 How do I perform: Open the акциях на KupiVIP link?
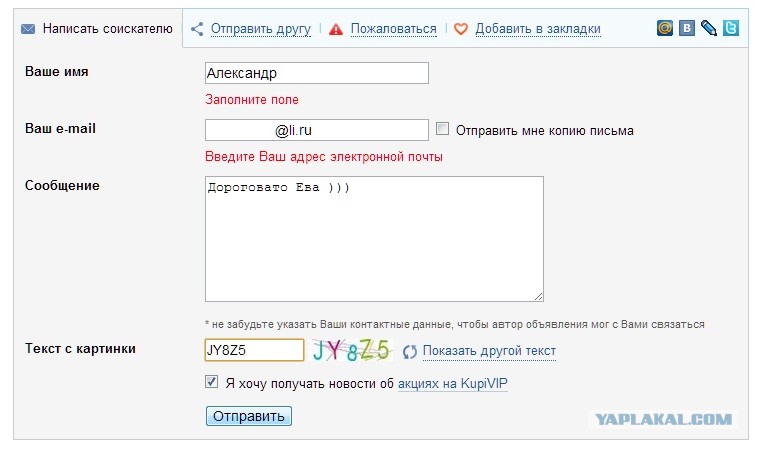click(x=452, y=383)
